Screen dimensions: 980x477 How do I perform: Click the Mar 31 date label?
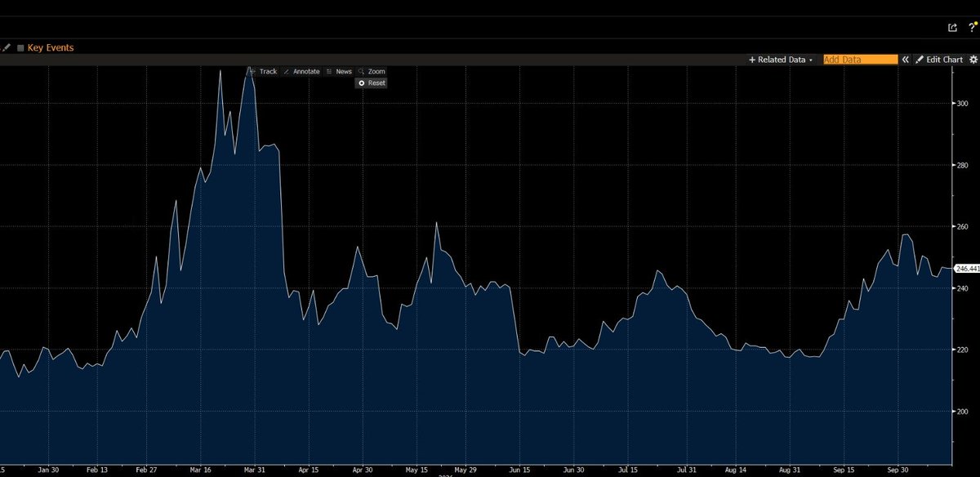[256, 471]
